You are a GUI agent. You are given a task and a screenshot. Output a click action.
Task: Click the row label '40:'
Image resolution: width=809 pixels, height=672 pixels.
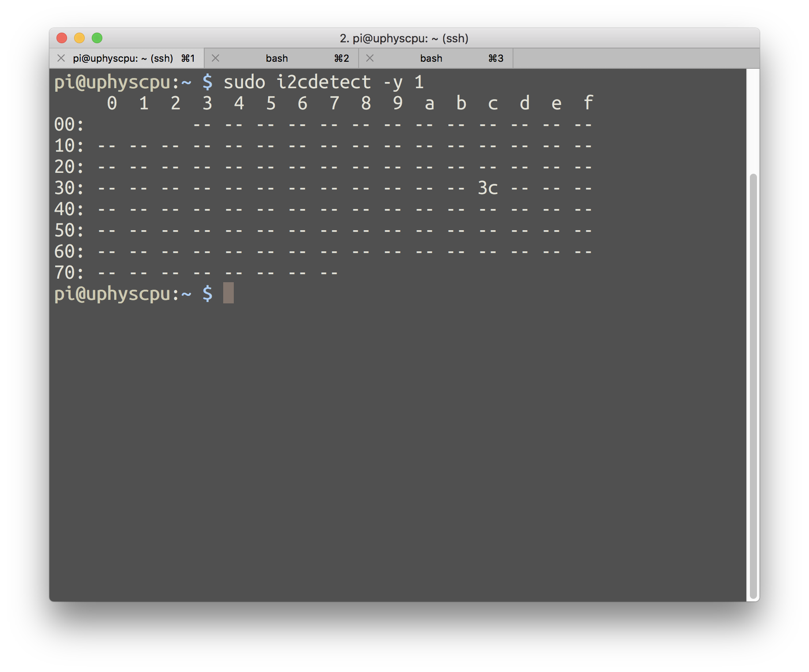(69, 209)
